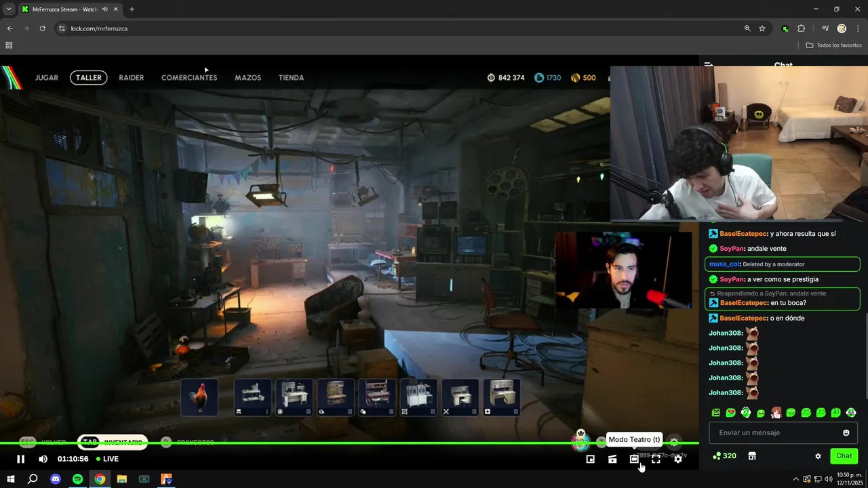Select the MrFerruzca Stream tab

(x=70, y=9)
